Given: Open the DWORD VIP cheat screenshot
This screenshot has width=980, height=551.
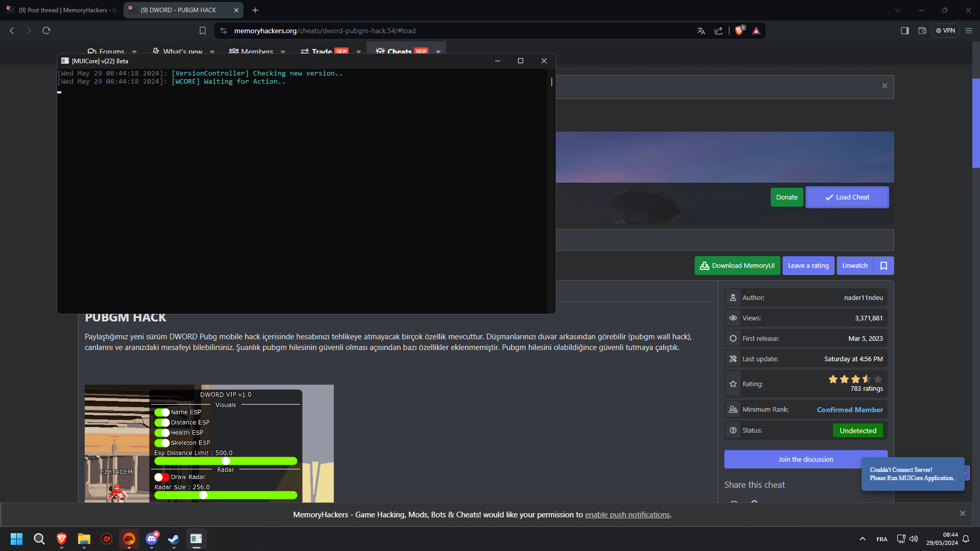Looking at the screenshot, I should [x=209, y=443].
